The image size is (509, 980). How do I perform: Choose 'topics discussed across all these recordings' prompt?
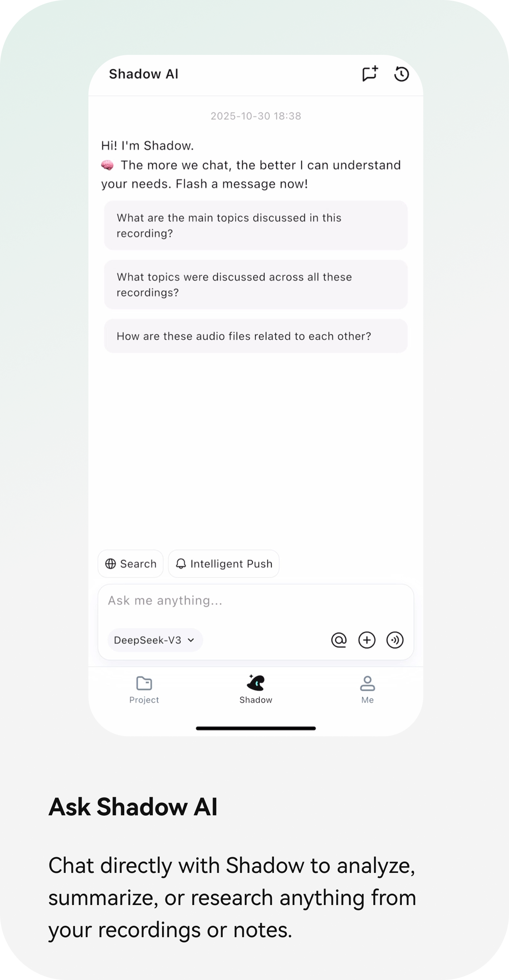[256, 284]
